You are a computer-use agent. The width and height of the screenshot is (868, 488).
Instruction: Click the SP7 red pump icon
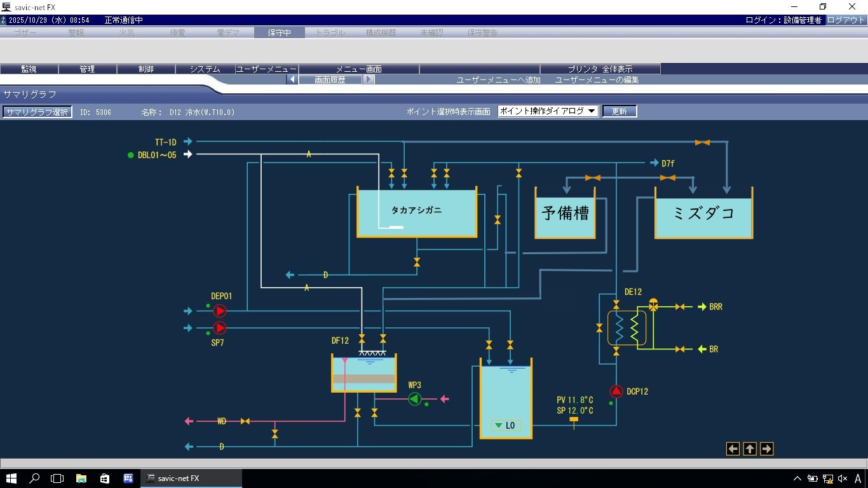point(219,328)
